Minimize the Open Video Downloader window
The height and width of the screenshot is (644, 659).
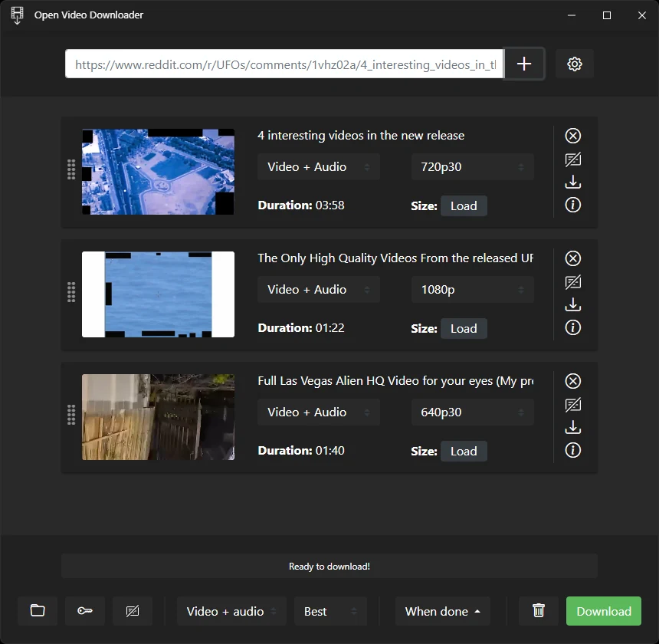[572, 15]
